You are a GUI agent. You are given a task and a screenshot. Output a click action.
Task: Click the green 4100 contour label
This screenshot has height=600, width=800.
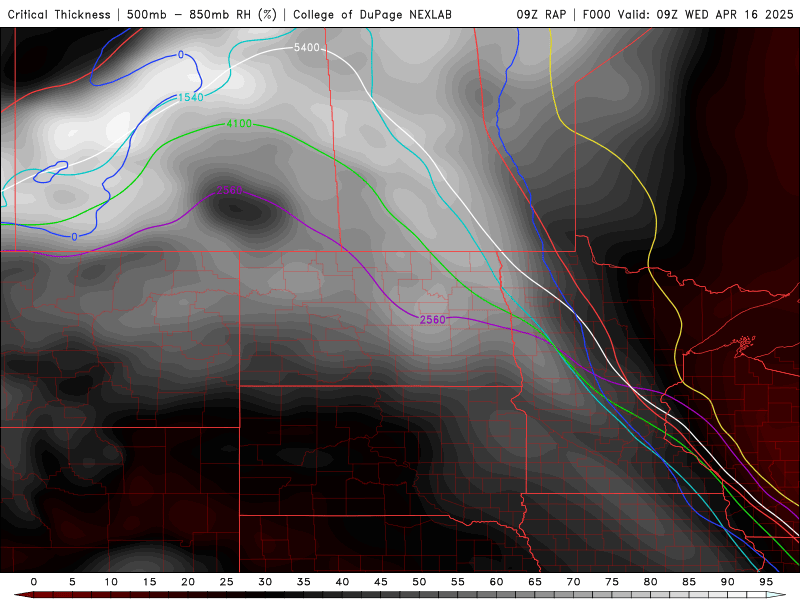(239, 123)
